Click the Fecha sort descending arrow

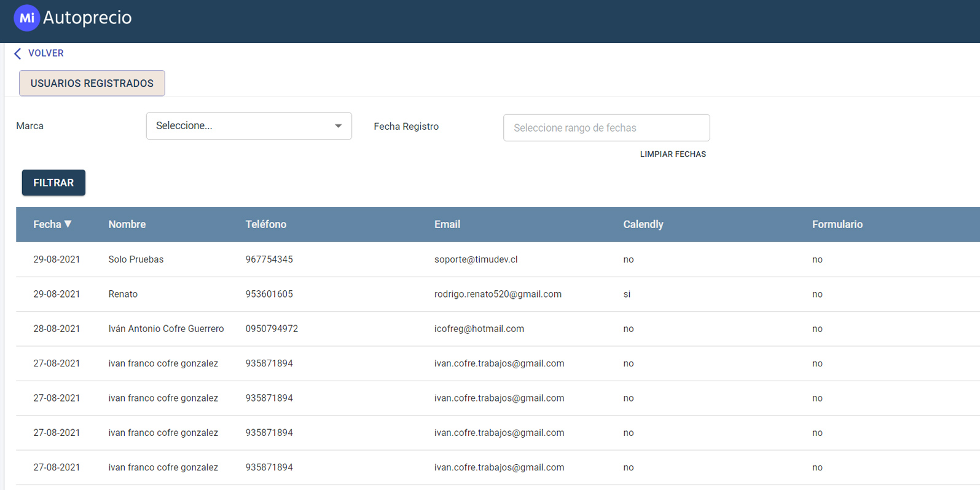(x=68, y=224)
